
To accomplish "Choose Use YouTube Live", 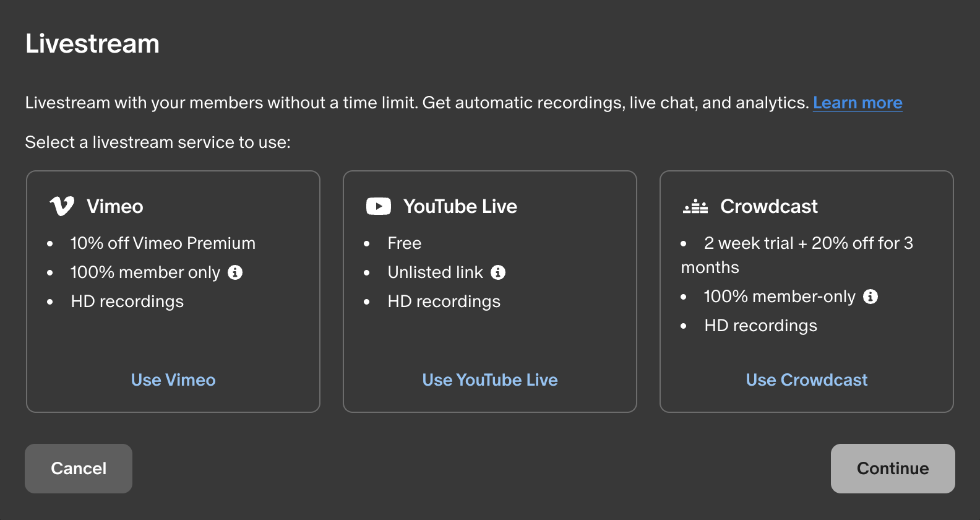I will coord(490,380).
